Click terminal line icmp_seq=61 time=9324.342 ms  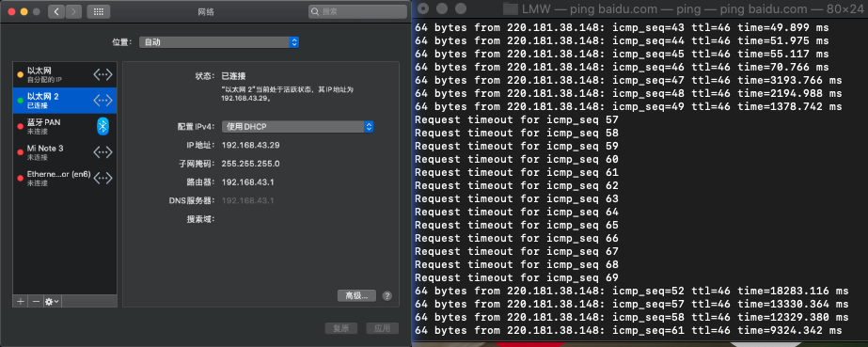628,330
